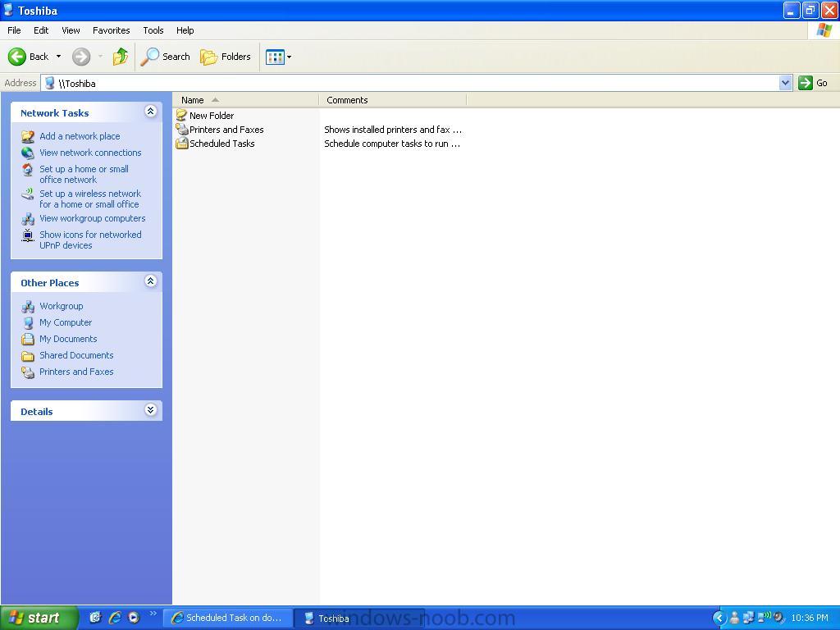Launch Internet Explorer from Quick Launch
This screenshot has height=630, width=840.
[115, 618]
